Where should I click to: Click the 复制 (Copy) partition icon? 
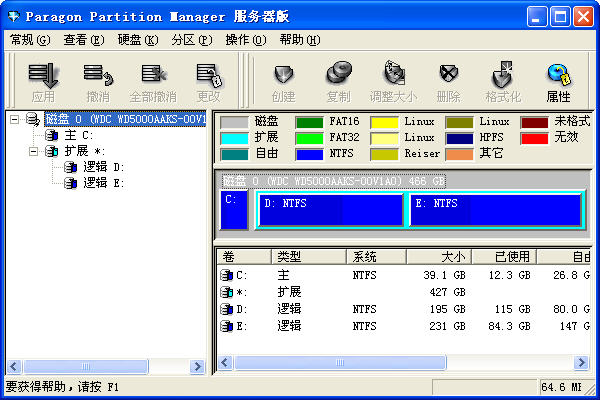[x=339, y=73]
